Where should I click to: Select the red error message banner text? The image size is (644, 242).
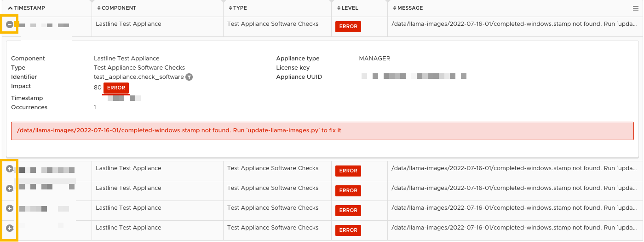[179, 130]
